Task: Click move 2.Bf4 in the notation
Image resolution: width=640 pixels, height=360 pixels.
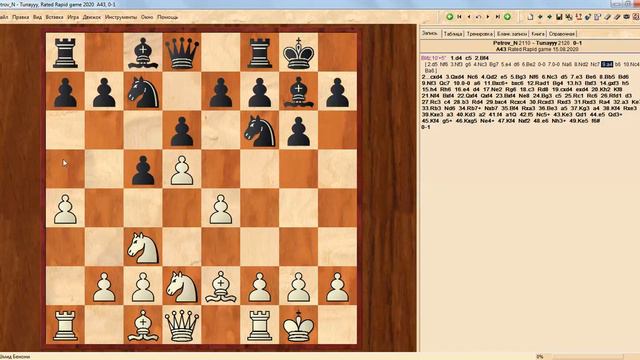Action: tap(482, 58)
